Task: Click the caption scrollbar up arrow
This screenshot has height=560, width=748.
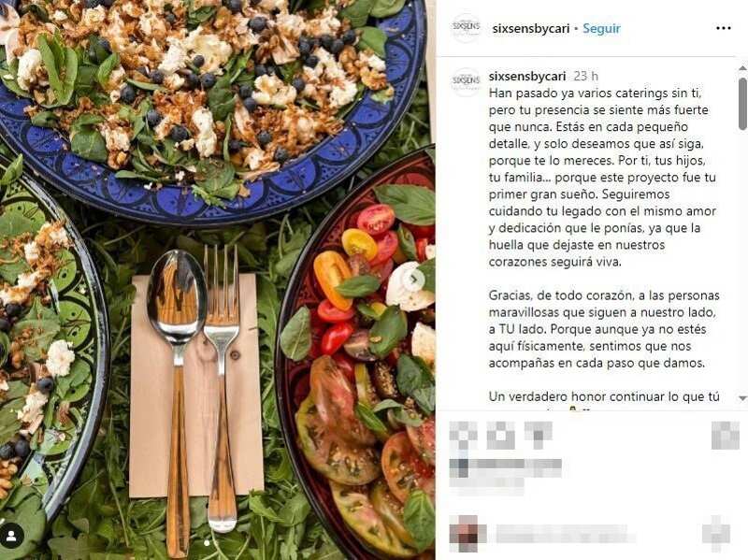Action: [x=742, y=67]
